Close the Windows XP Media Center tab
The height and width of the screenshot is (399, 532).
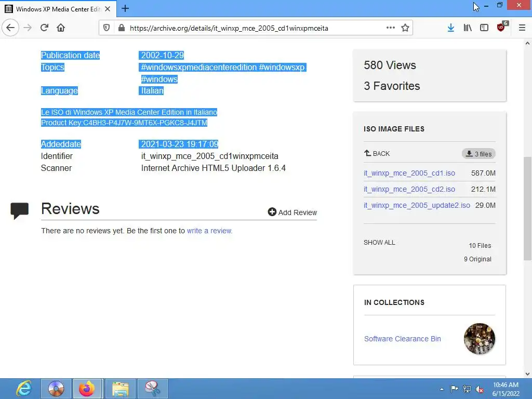tap(108, 9)
